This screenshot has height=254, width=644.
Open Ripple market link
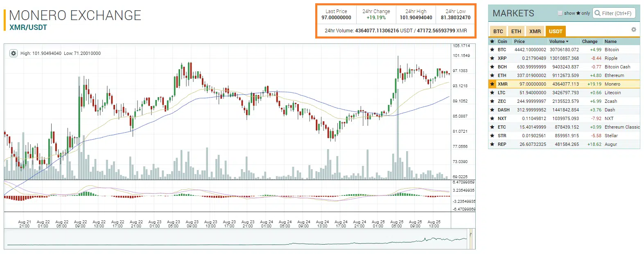tap(611, 58)
